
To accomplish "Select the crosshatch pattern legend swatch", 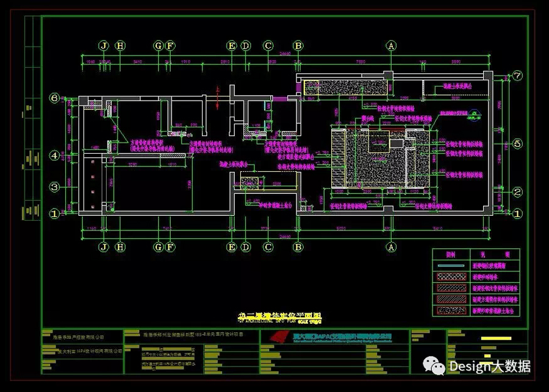I will (x=451, y=277).
